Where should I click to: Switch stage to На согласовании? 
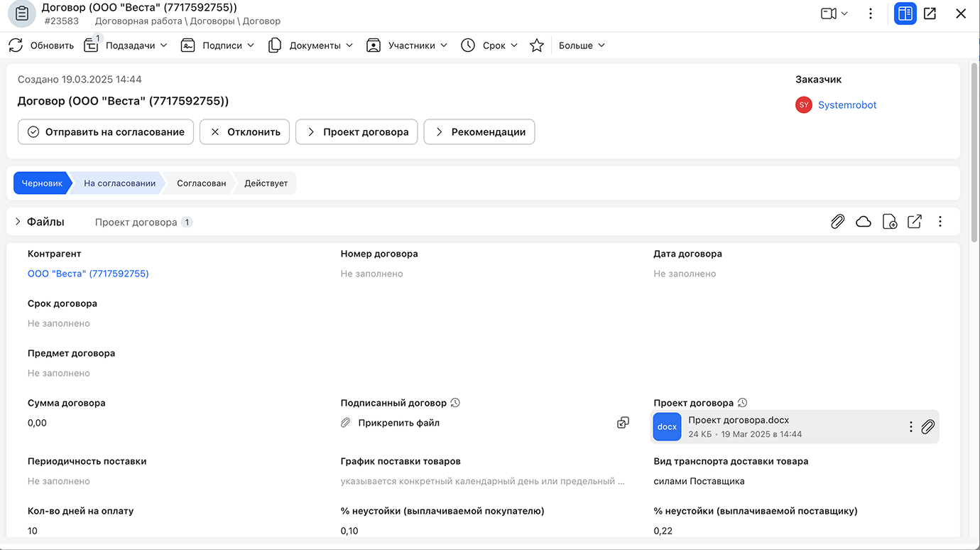click(119, 183)
